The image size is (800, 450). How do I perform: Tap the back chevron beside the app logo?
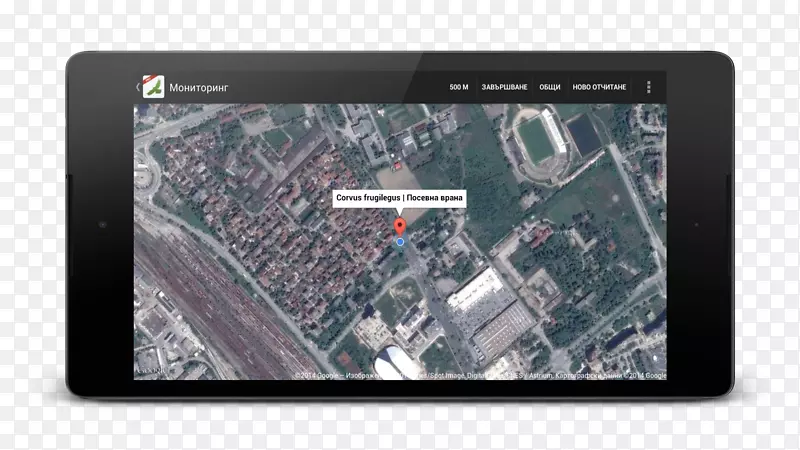point(138,87)
